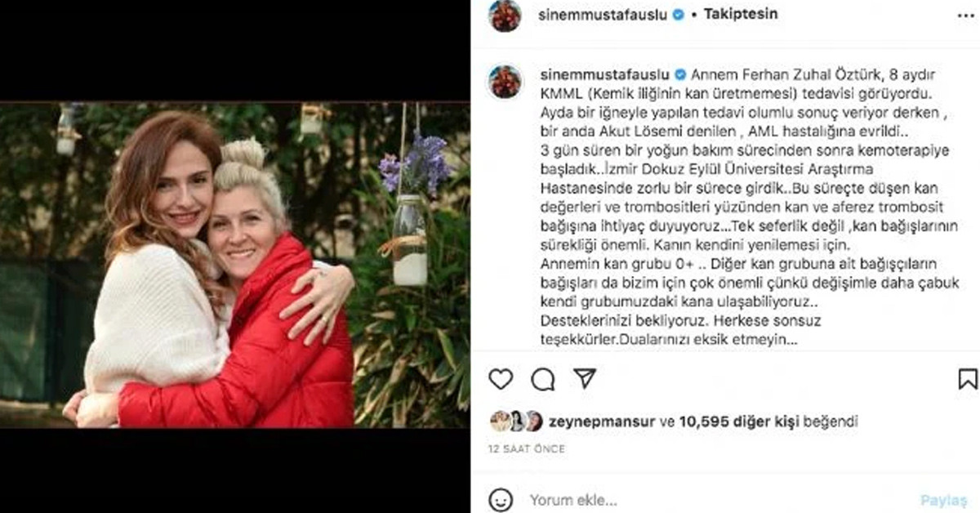Click the first liker avatar next to zeynepmansur
Image resolution: width=980 pixels, height=513 pixels.
click(497, 422)
